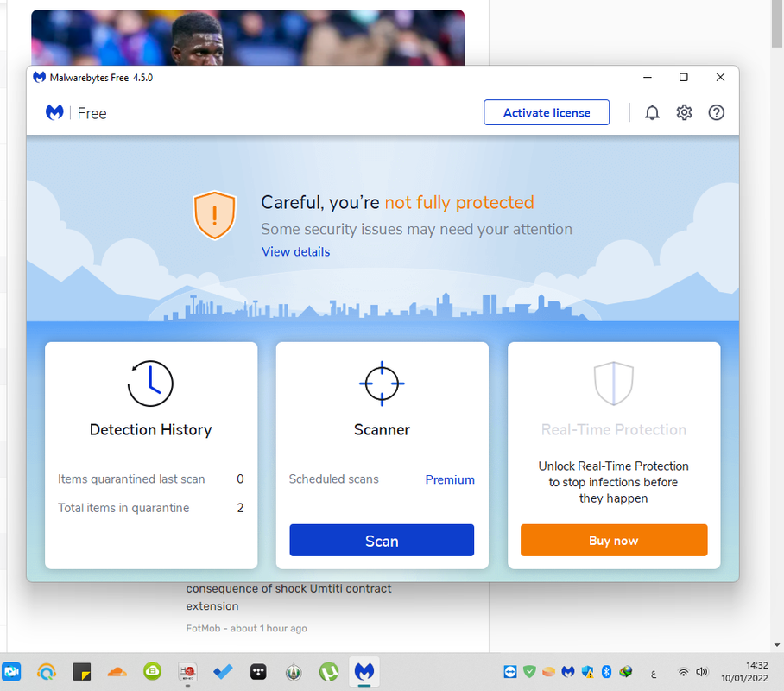Open the Umtiti article headline behind Malwarebytes
784x691 pixels.
click(288, 597)
